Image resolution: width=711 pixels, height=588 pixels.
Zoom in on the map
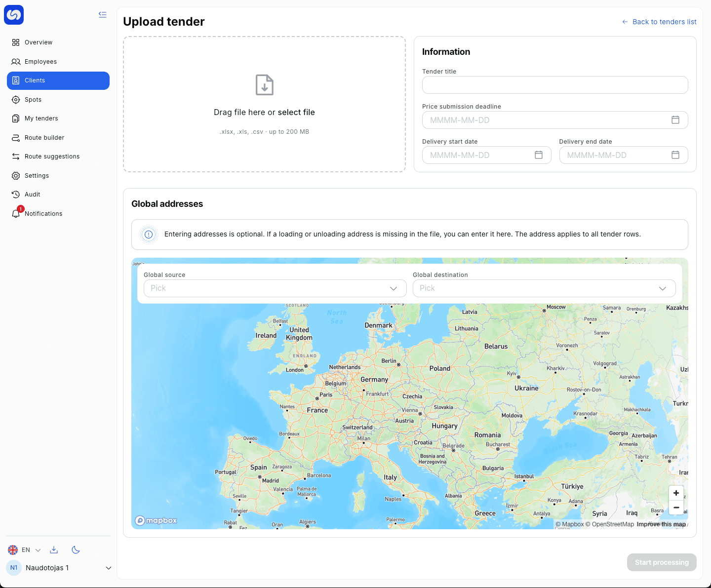coord(676,493)
